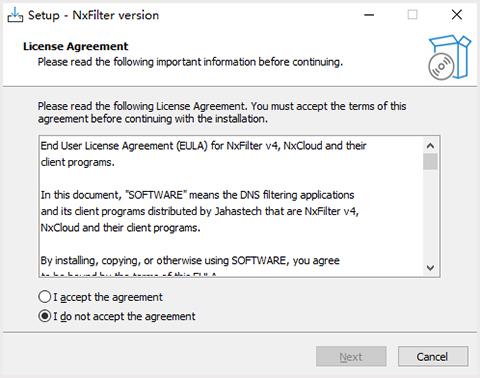This screenshot has height=378, width=480.
Task: Click the license text scroll up arrow
Action: coord(430,146)
